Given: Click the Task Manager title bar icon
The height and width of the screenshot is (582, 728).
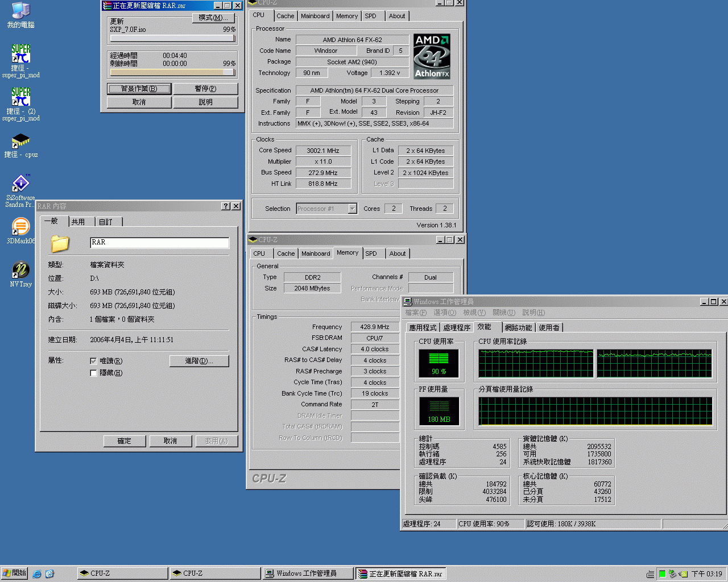Looking at the screenshot, I should tap(408, 302).
